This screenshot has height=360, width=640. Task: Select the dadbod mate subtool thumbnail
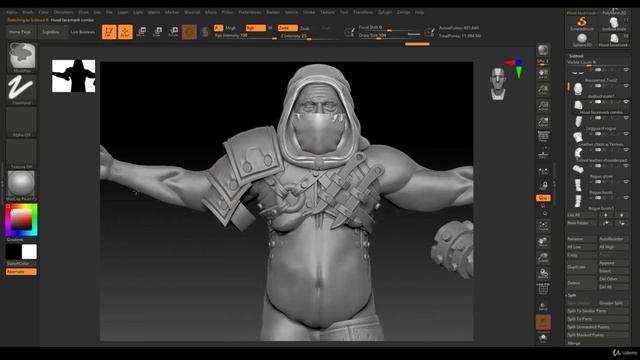(578, 89)
